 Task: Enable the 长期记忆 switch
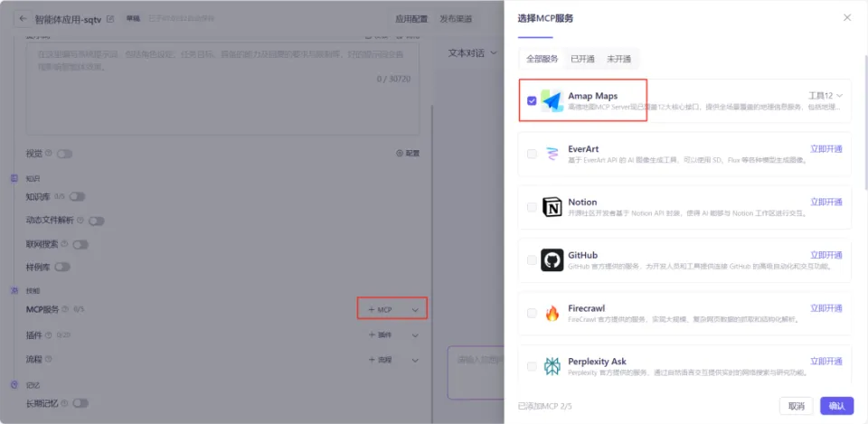pyautogui.click(x=80, y=403)
